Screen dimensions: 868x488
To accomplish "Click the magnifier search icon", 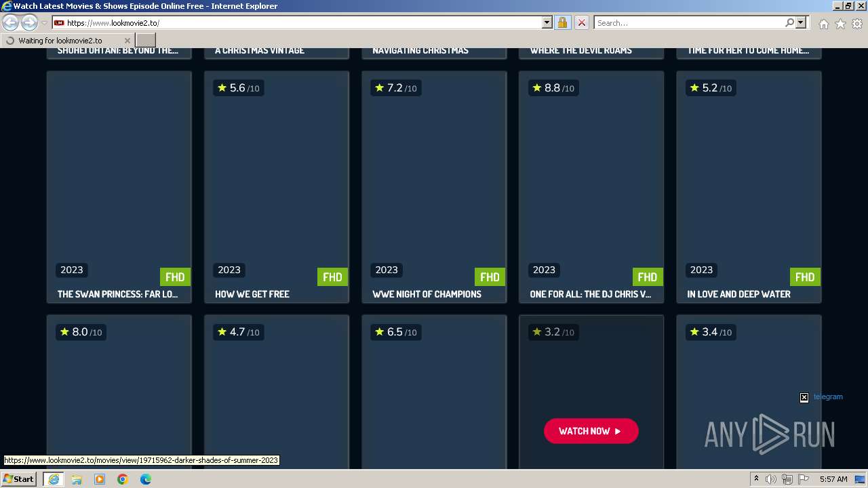I will click(x=789, y=22).
